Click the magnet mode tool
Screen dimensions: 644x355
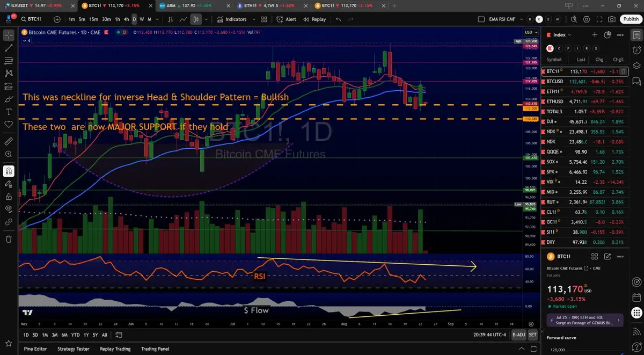(x=9, y=171)
